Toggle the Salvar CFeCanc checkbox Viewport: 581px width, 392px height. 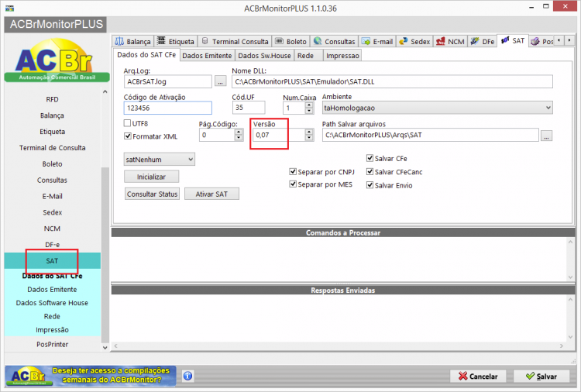click(x=370, y=171)
